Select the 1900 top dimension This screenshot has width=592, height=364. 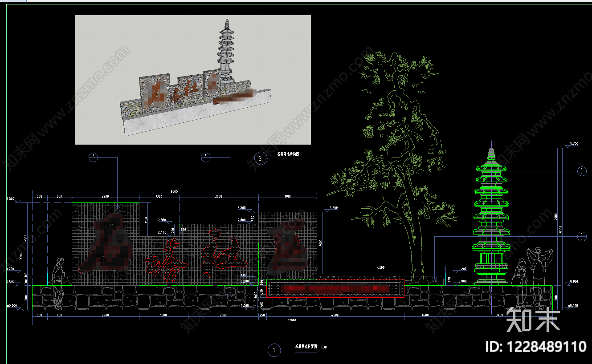287,196
